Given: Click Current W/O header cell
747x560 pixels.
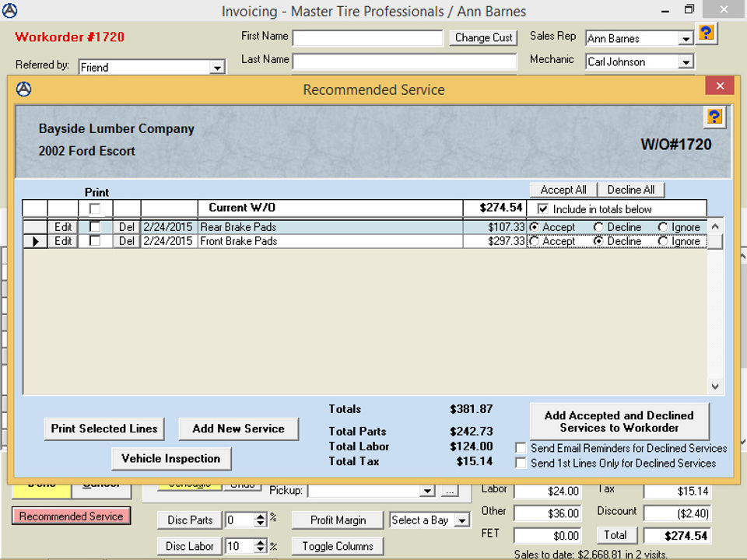Looking at the screenshot, I should click(330, 208).
